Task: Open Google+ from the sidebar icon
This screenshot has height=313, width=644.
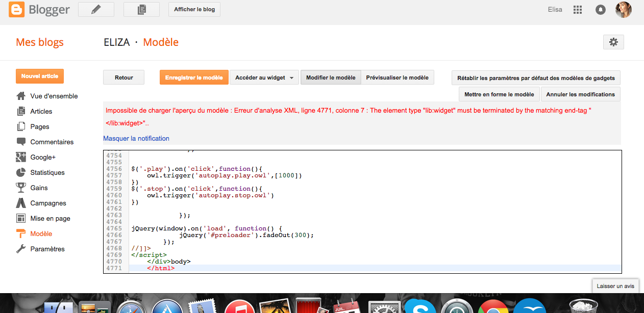Action: [x=20, y=157]
